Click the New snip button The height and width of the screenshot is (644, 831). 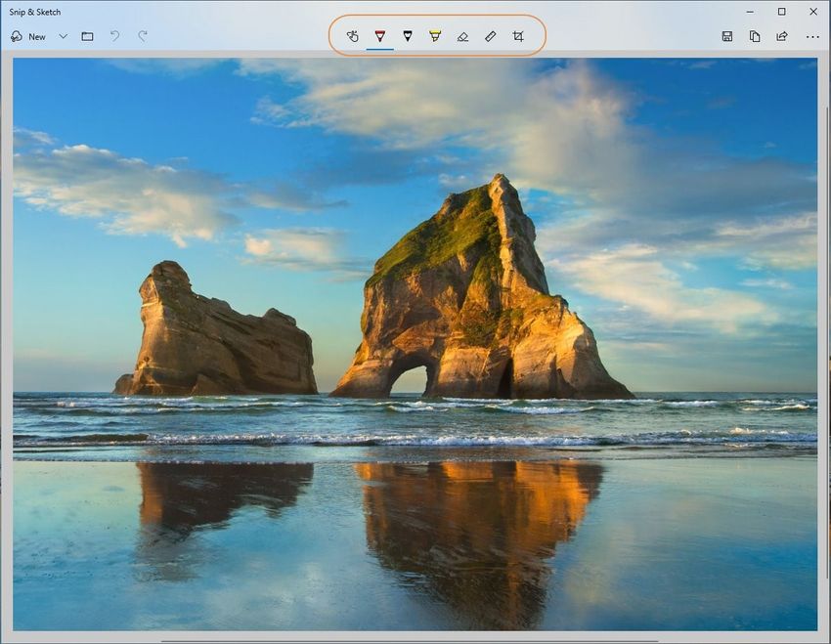click(28, 36)
